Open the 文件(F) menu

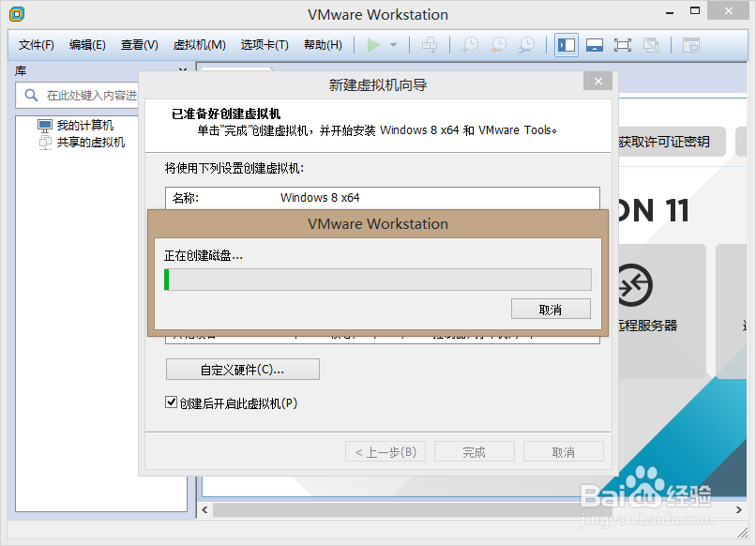tap(37, 45)
